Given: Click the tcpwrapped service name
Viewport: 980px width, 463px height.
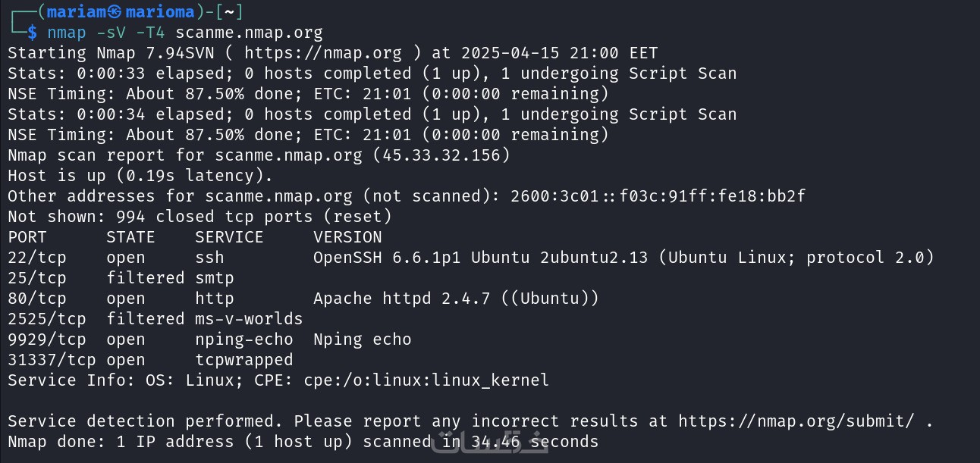Looking at the screenshot, I should pos(243,360).
